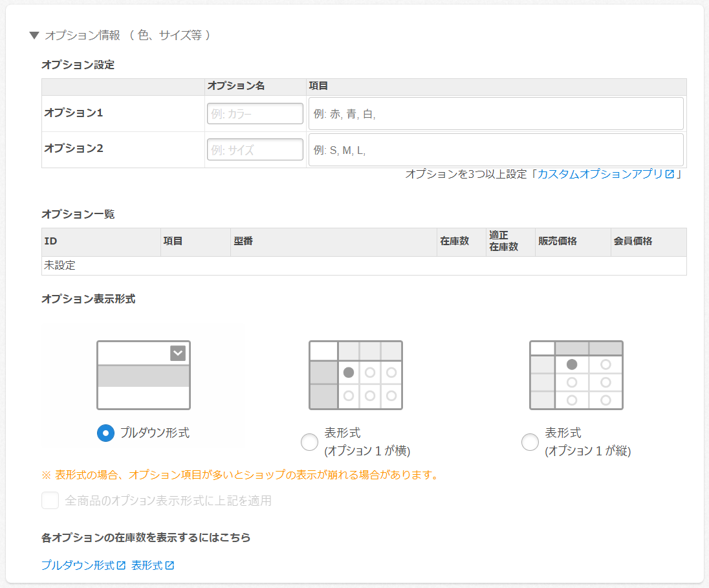Select 表形式 (オプション1が横) radio button
The image size is (709, 588).
point(310,442)
